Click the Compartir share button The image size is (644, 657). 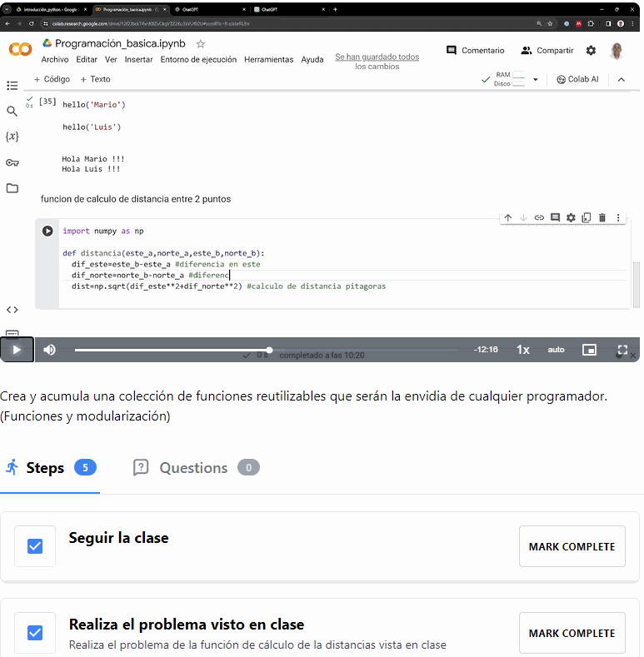[547, 50]
